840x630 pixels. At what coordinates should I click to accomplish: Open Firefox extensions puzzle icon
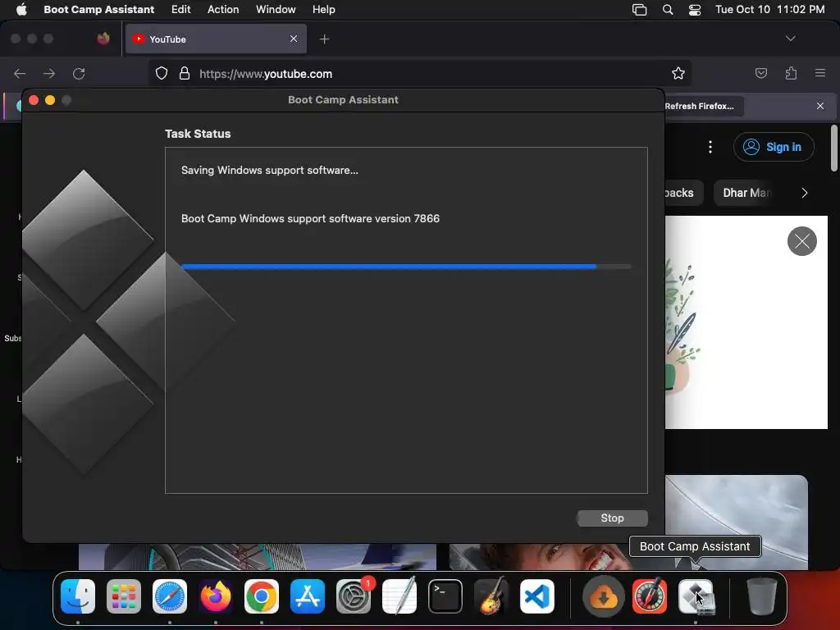[791, 73]
